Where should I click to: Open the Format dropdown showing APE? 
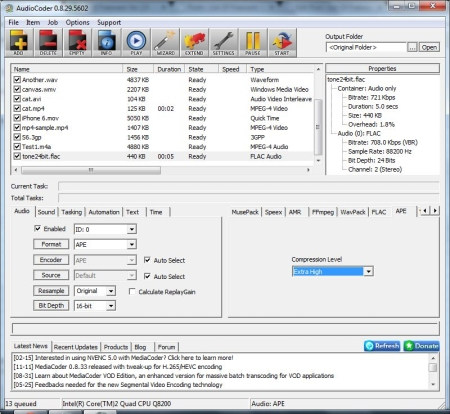tap(105, 245)
